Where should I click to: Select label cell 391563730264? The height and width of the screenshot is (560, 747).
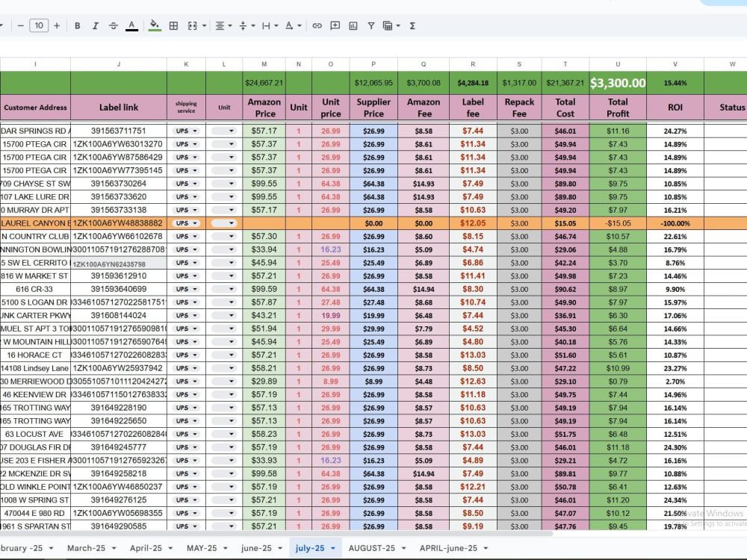point(119,184)
